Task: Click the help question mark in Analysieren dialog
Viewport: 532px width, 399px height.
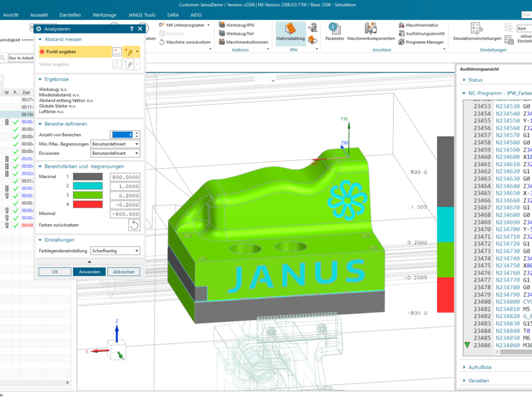Action: (x=132, y=29)
